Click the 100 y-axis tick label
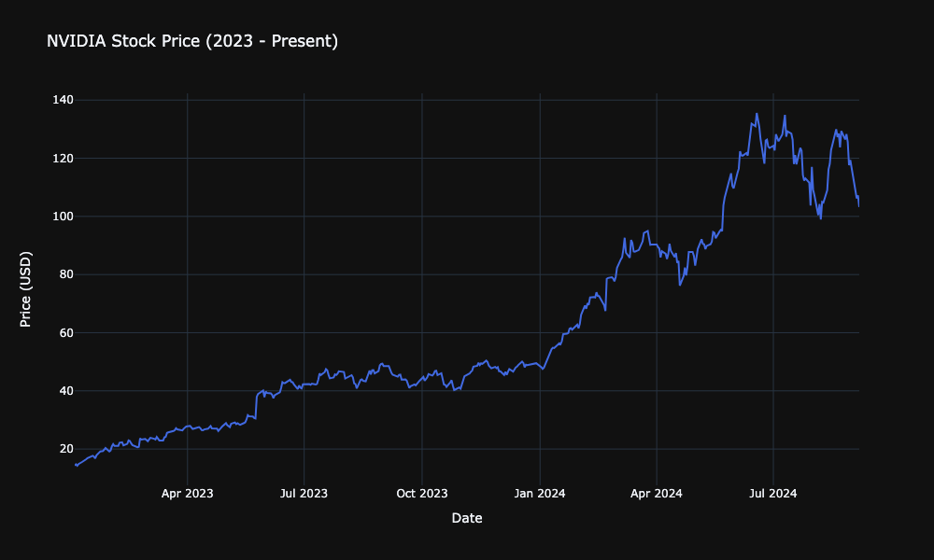Viewport: 934px width, 560px height. 64,217
